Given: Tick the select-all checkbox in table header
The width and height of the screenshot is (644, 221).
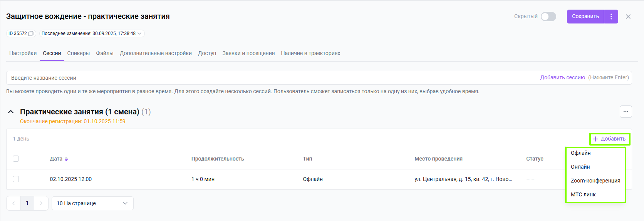Looking at the screenshot, I should (x=16, y=159).
